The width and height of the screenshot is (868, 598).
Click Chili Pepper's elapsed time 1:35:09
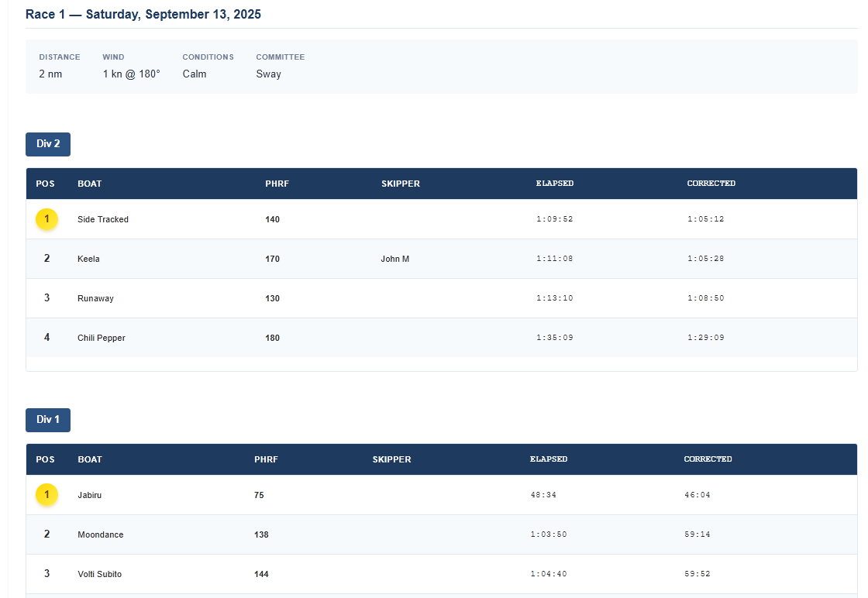pyautogui.click(x=554, y=338)
